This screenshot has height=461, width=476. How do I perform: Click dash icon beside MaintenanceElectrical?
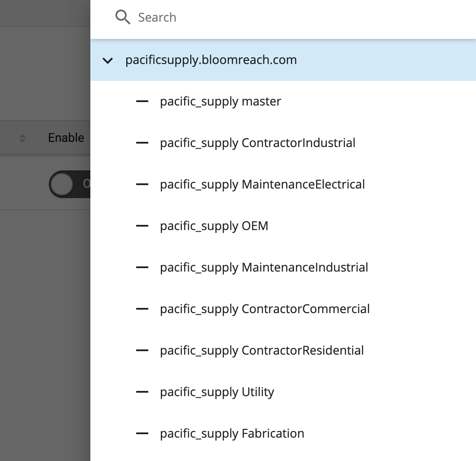pos(142,184)
